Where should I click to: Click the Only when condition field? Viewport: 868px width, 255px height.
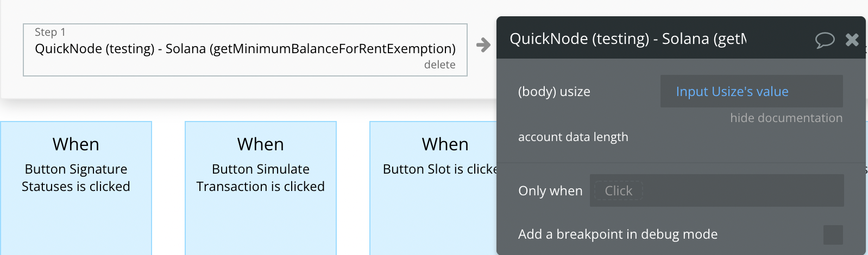[716, 190]
